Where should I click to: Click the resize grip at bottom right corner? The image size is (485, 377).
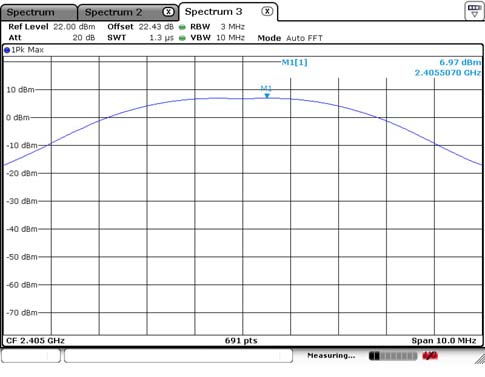pyautogui.click(x=480, y=359)
